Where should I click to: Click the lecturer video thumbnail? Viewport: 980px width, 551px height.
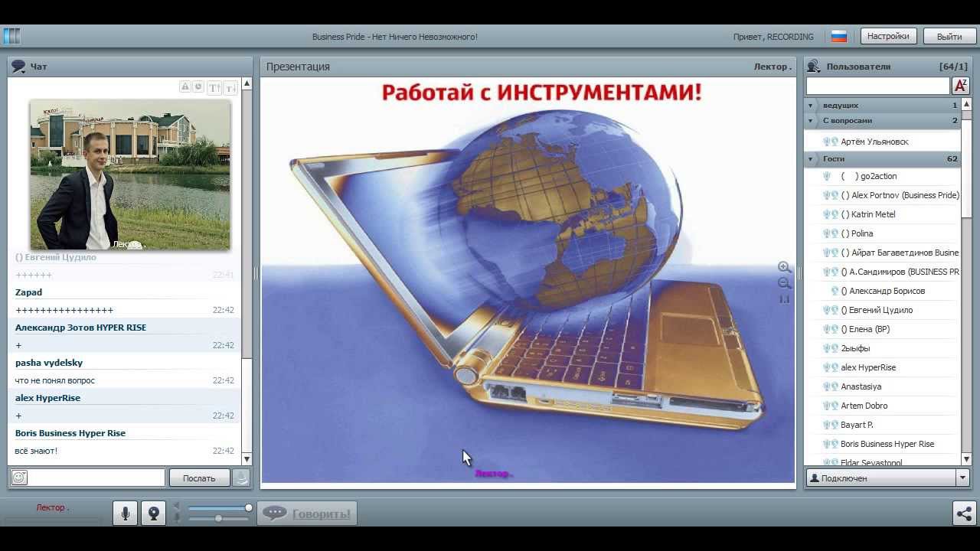click(x=130, y=174)
